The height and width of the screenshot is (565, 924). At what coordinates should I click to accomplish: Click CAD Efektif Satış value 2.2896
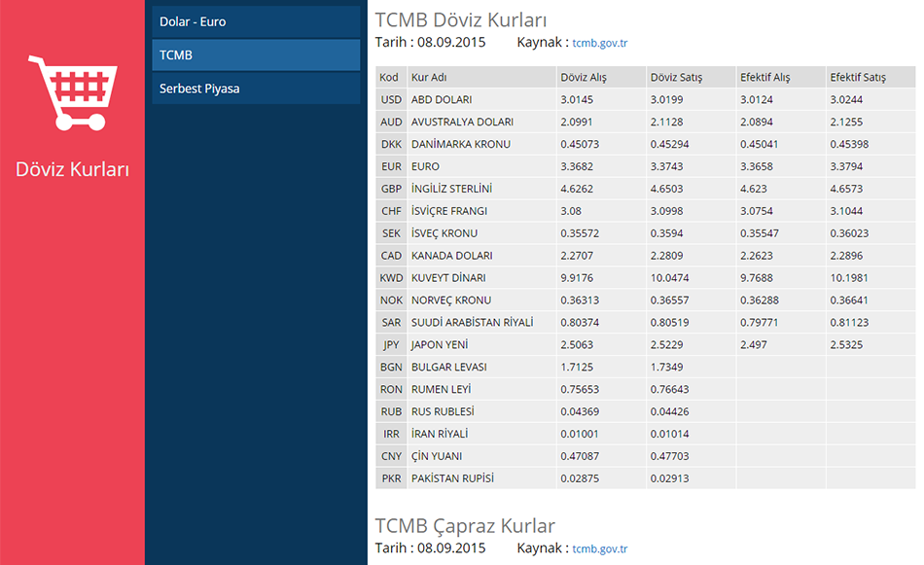[846, 256]
